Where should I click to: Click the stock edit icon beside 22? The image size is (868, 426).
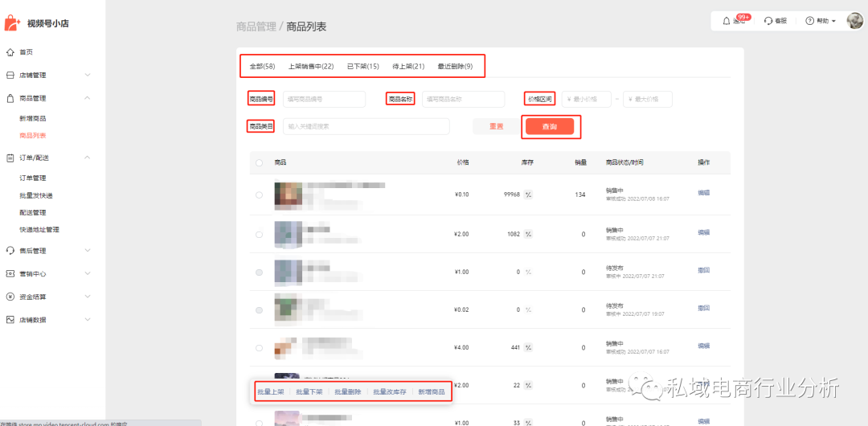coord(528,385)
